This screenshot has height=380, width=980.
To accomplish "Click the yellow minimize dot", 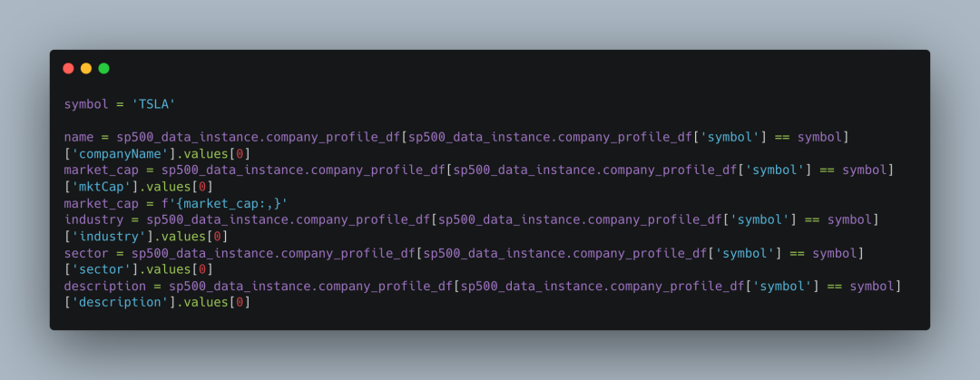I will coord(86,68).
